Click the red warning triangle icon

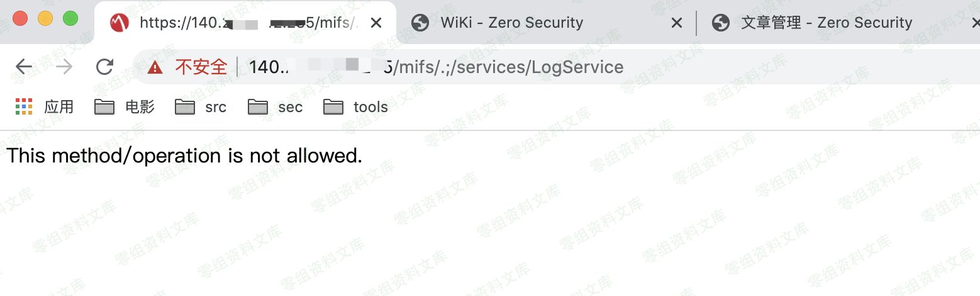tap(155, 67)
